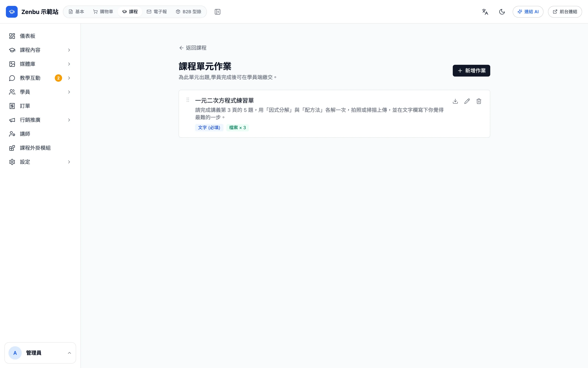Screen dimensions: 588x368
Task: Grab the drag handle of the assignment card
Action: point(188,100)
